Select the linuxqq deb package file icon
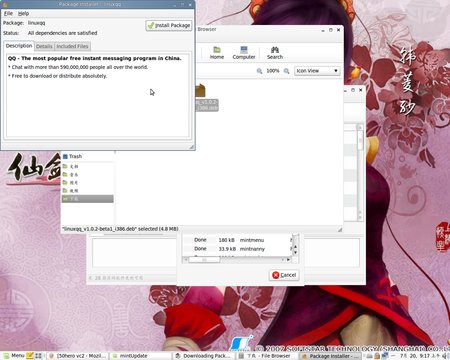Screen dimensions: 450x360 [x=201, y=91]
